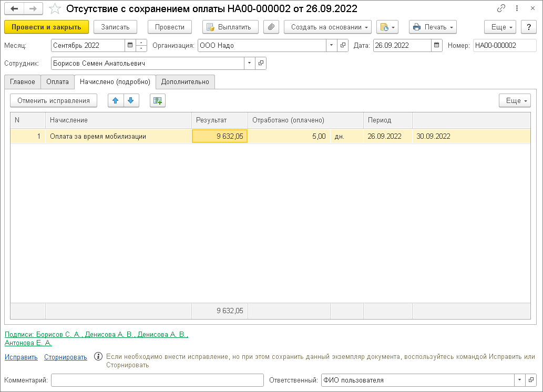Add document to favorites star
This screenshot has width=543, height=392.
(x=55, y=8)
